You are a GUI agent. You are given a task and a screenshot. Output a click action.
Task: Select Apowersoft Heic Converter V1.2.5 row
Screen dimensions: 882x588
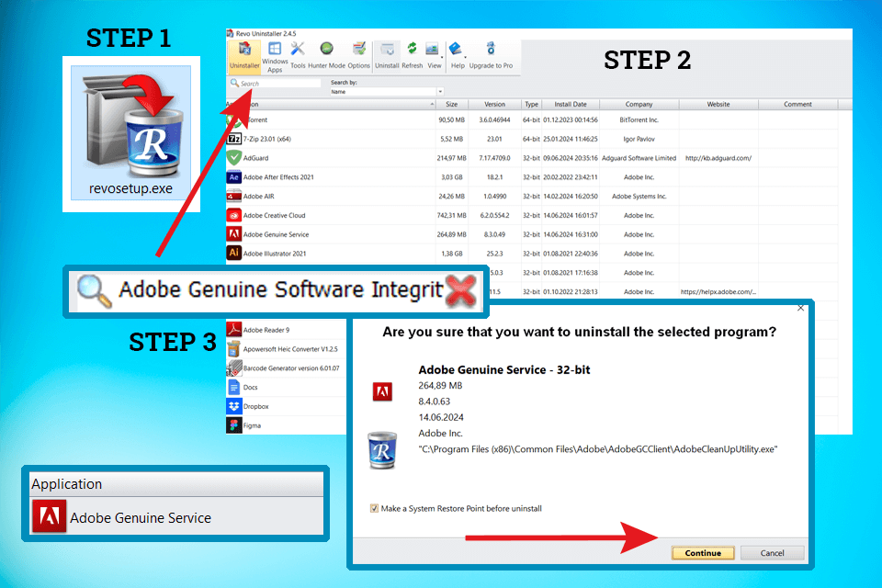(290, 349)
